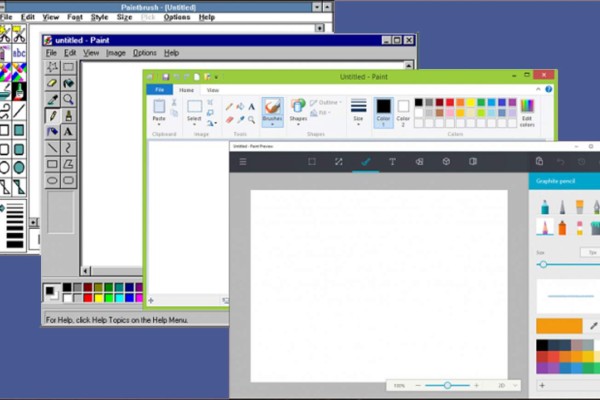Viewport: 600px width, 400px height.
Task: Select the Brush tool in Windows 95 Paint
Action: pyautogui.click(x=68, y=115)
